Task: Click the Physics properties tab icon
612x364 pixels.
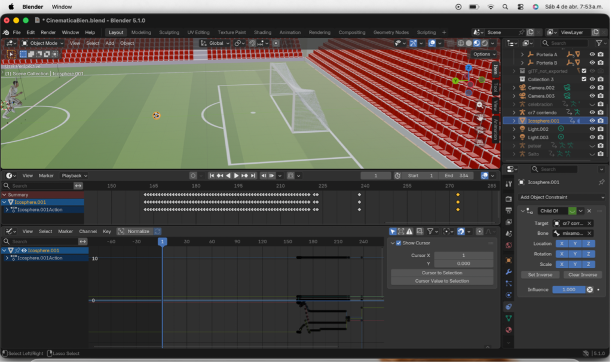Action: [x=509, y=295]
